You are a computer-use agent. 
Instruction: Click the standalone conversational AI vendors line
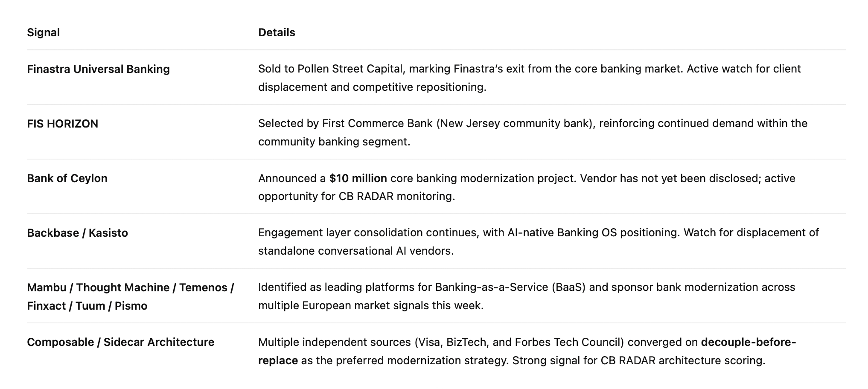[356, 251]
